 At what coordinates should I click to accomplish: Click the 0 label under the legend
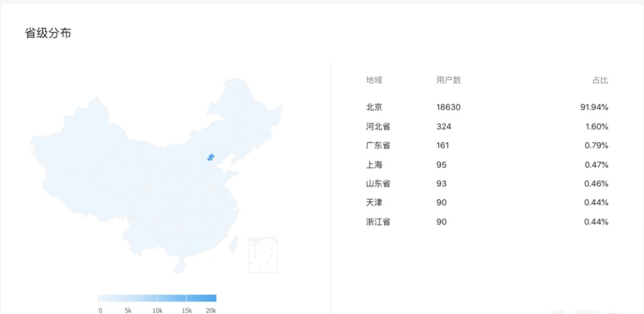(x=101, y=310)
